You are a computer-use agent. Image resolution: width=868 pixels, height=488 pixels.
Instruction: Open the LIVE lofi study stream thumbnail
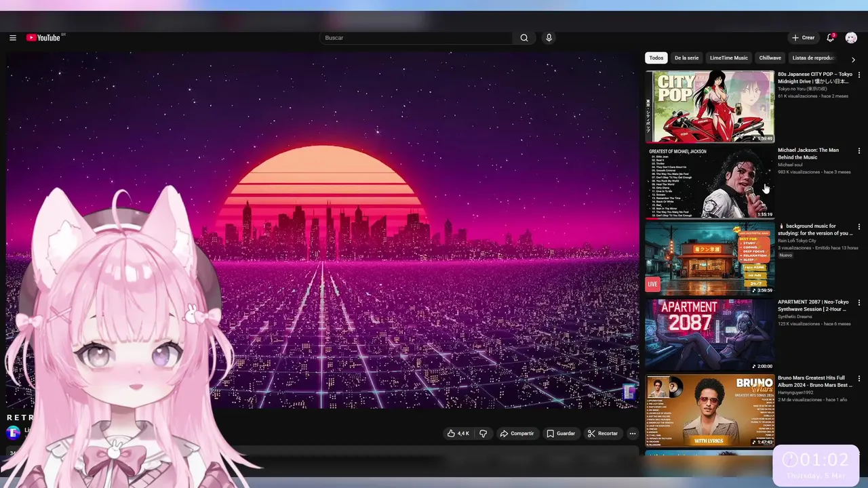709,258
